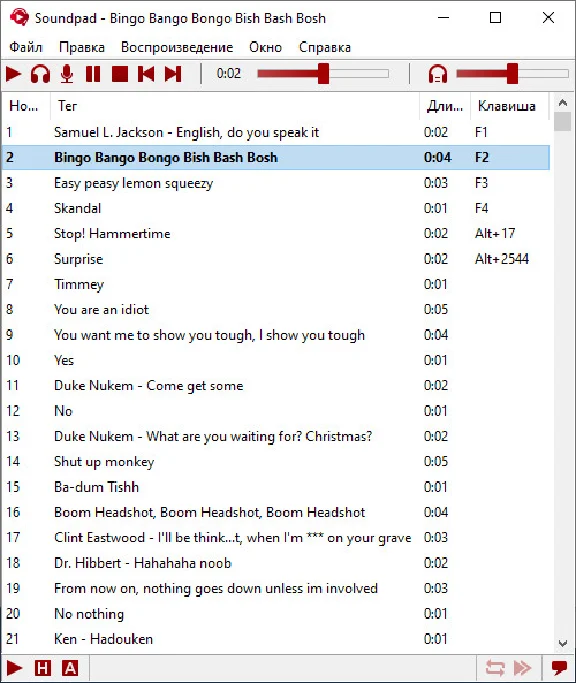
Task: Sort by the Клавиша column header
Action: click(507, 106)
